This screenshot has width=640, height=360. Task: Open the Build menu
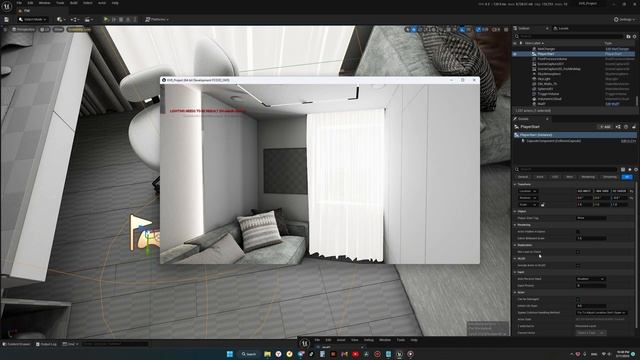pyautogui.click(x=73, y=3)
